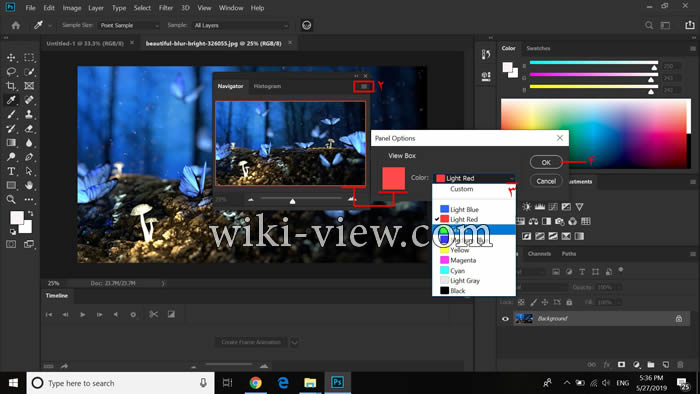This screenshot has width=700, height=394.
Task: Select the Path Selection tool
Action: click(x=29, y=171)
